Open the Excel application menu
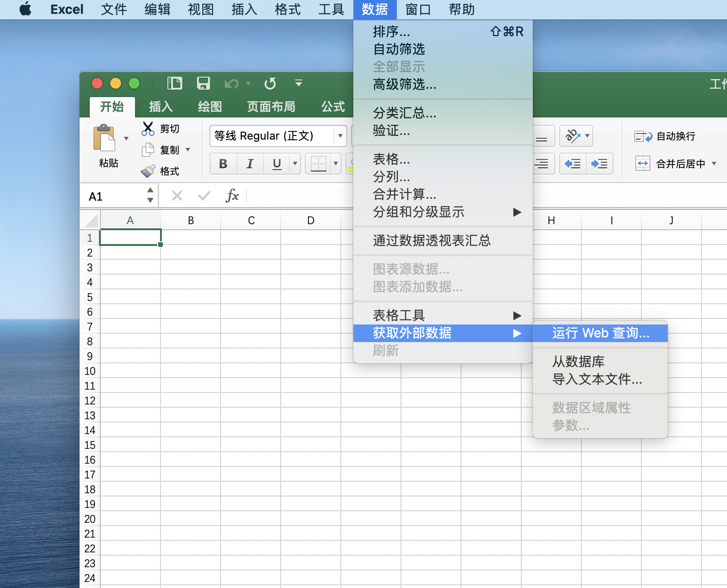 67,9
